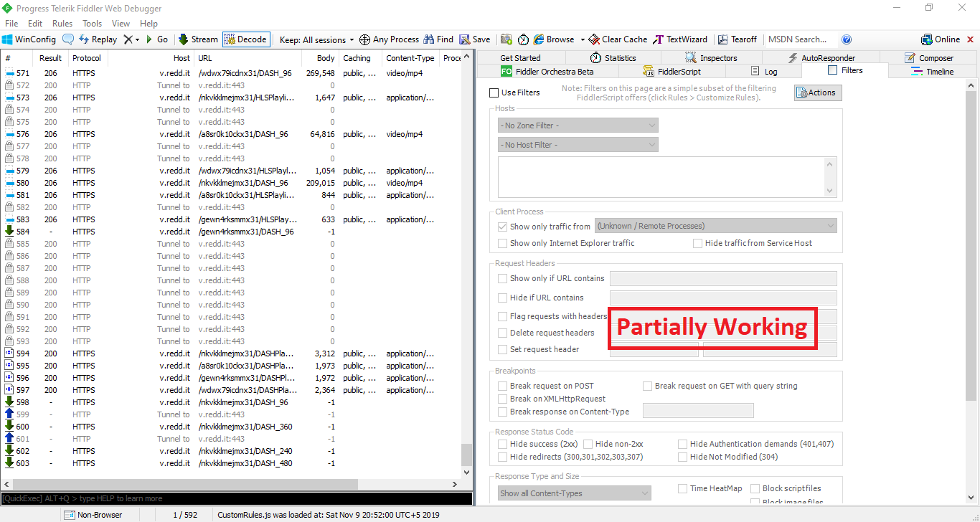Check Hide if URL contains
980x522 pixels.
point(502,298)
